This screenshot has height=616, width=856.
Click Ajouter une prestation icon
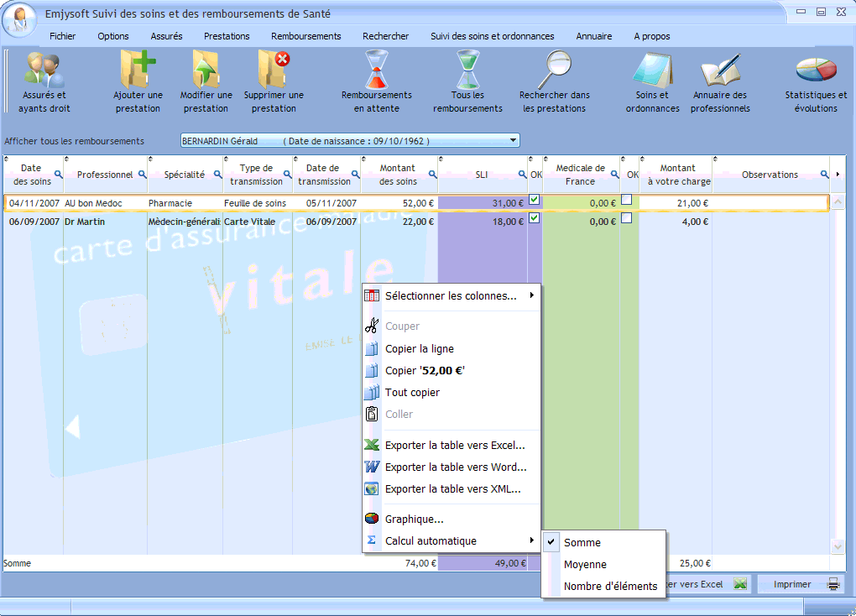coord(138,70)
